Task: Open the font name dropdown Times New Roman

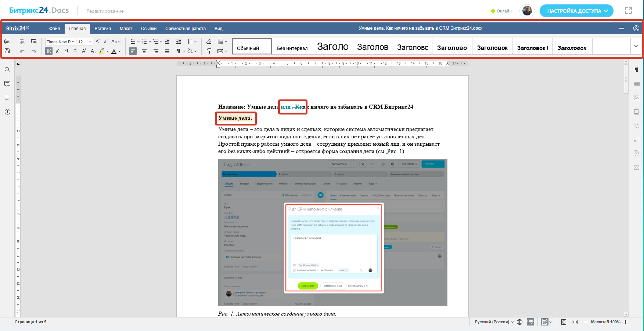Action: 61,41
